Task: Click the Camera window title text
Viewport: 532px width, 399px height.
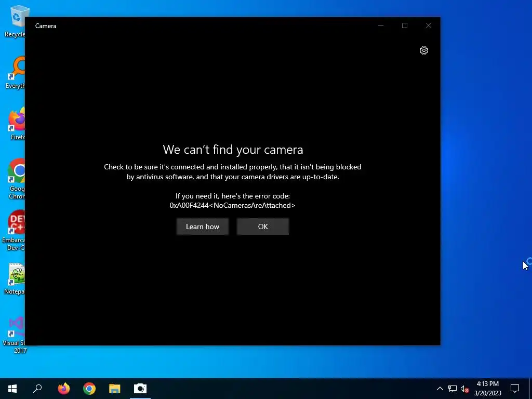Action: pyautogui.click(x=46, y=26)
